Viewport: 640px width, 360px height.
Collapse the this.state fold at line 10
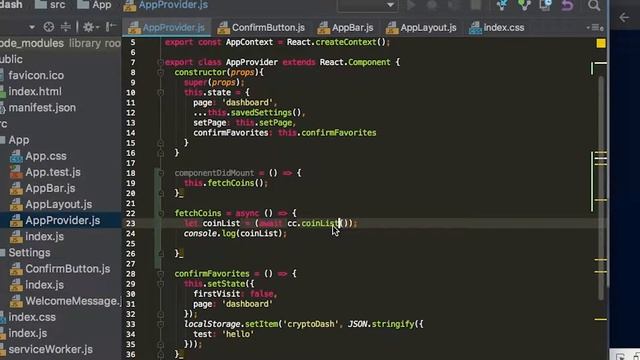point(160,93)
